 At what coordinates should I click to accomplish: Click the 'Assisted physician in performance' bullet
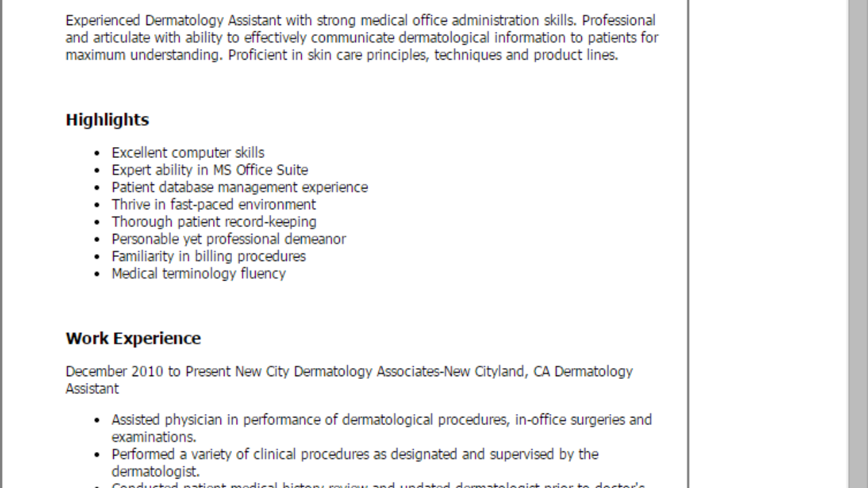(x=382, y=428)
